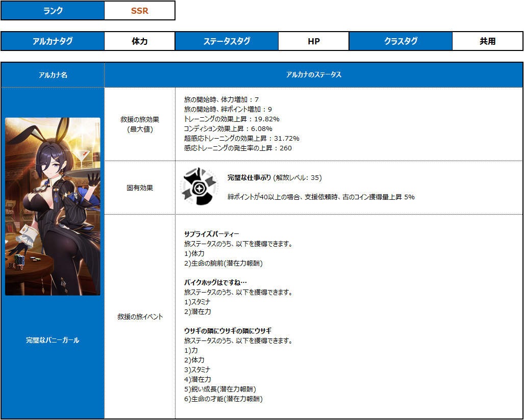Click reward 6)生命の才能(潜在力報酬)
This screenshot has width=524, height=420.
pos(223,399)
